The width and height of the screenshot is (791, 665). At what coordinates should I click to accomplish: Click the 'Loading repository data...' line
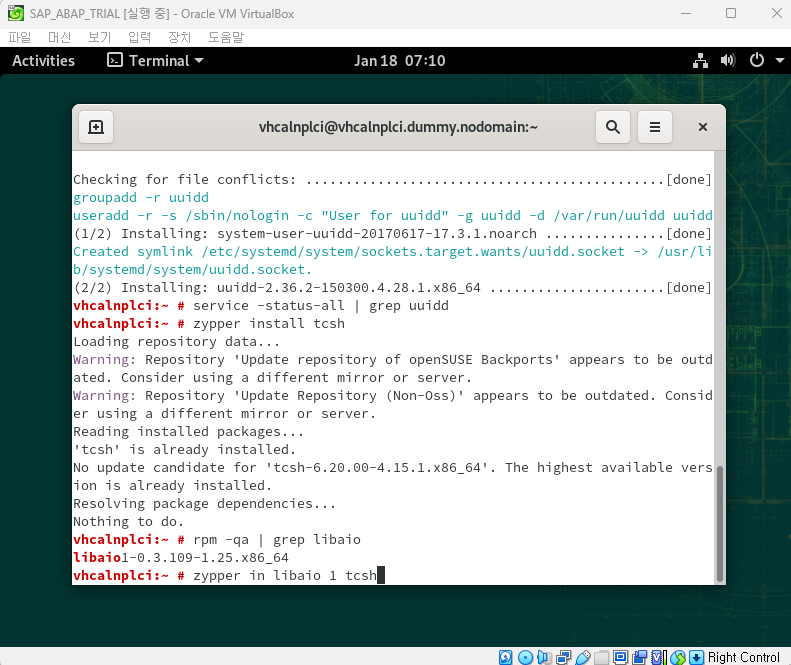pyautogui.click(x=177, y=342)
